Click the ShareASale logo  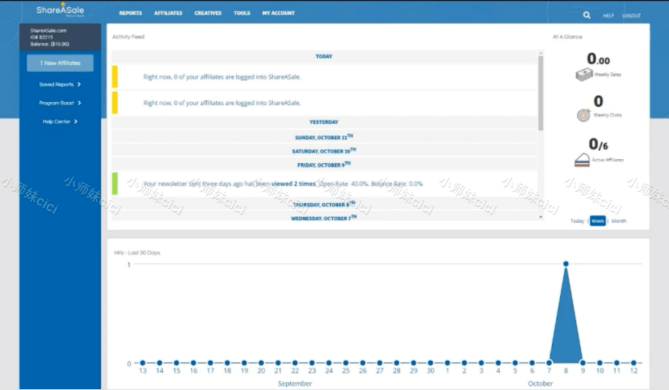pos(60,10)
